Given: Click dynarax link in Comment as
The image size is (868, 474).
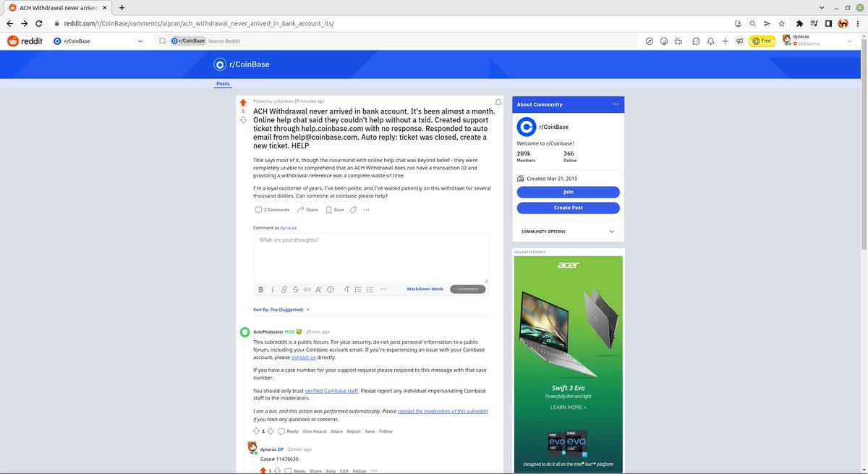Looking at the screenshot, I should [289, 228].
